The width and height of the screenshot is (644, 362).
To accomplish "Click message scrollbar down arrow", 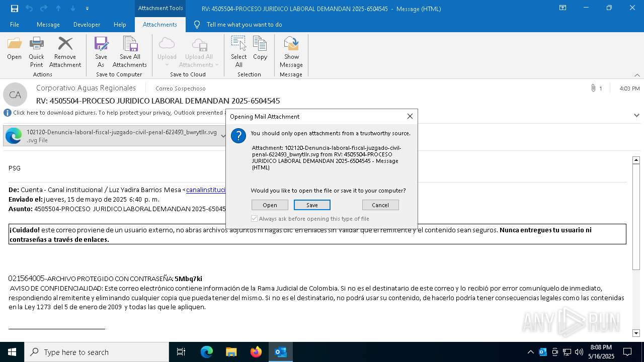I will [636, 333].
